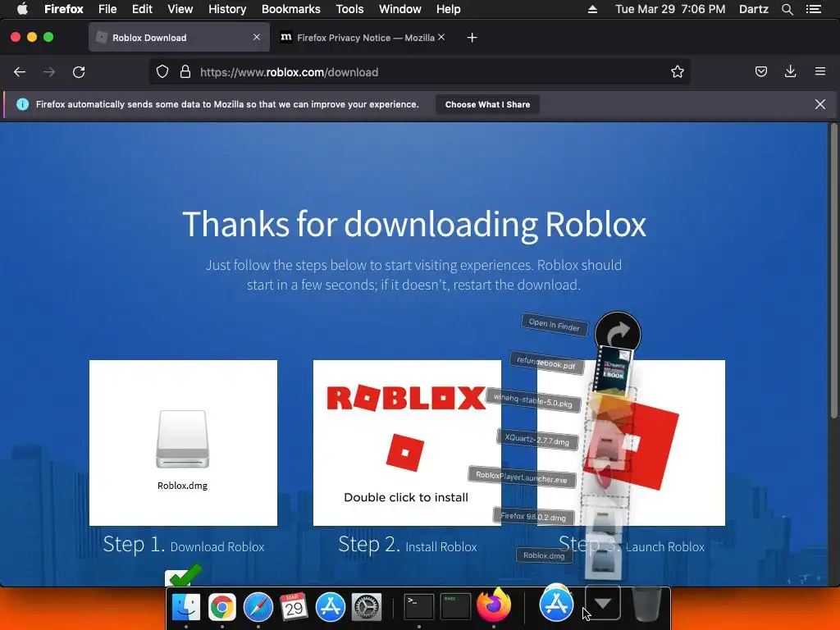This screenshot has width=840, height=630.
Task: Open the Tools menu
Action: click(349, 9)
